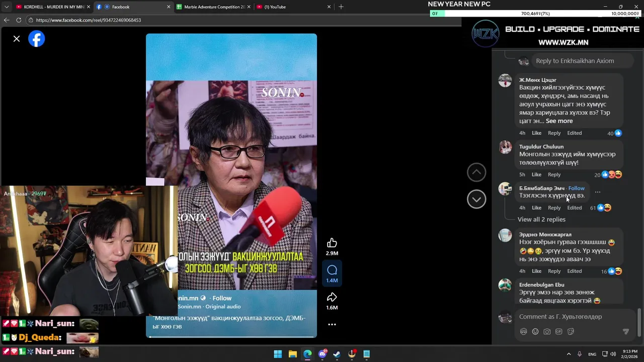Switch commenting profile via avatar arrow
Screen dimensions: 644x362
click(505, 317)
